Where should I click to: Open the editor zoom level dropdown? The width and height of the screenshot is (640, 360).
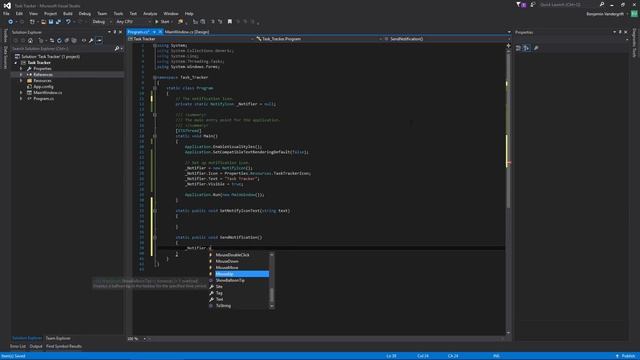pyautogui.click(x=145, y=339)
